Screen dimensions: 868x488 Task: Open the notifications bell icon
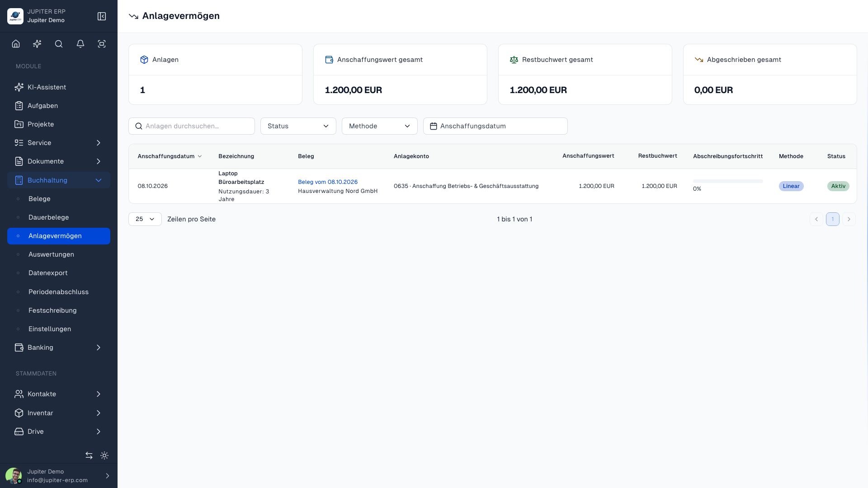click(80, 44)
